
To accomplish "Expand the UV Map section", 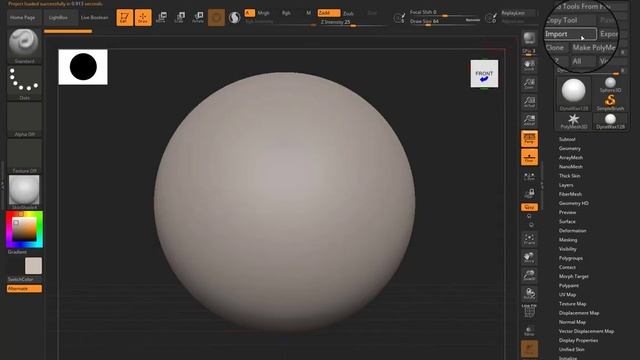I will pyautogui.click(x=567, y=294).
